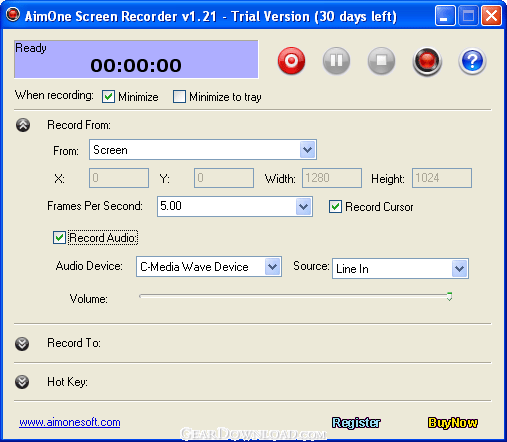The image size is (507, 442).
Task: Open the audio Source dropdown
Action: tap(459, 268)
